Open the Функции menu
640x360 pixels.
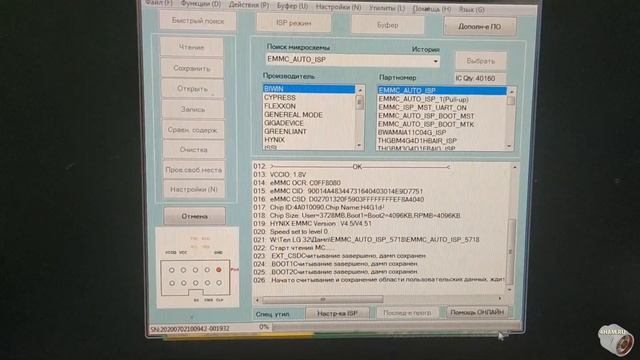(200, 4)
